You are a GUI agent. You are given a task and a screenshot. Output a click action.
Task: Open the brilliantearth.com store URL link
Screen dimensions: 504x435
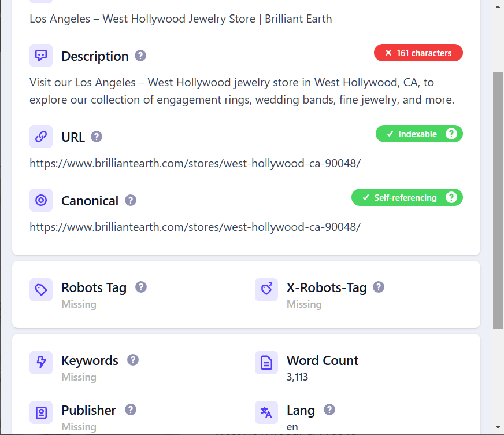(x=194, y=163)
